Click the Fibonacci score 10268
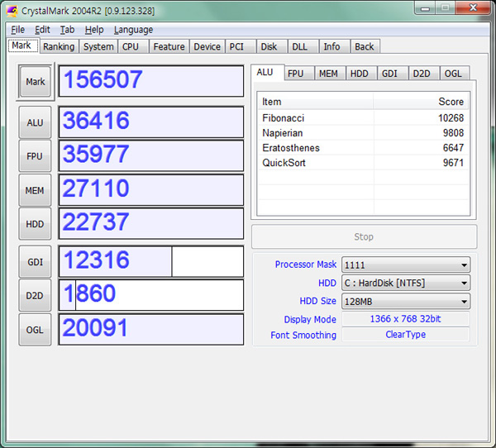The width and height of the screenshot is (496, 448). tap(451, 118)
